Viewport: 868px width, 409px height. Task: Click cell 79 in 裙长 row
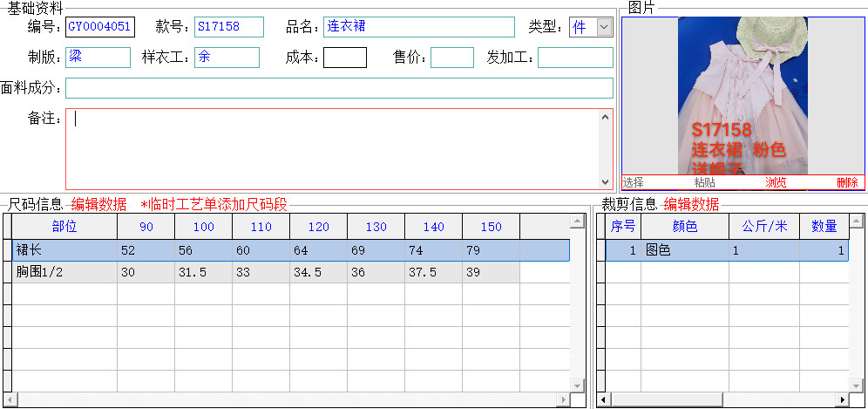(x=492, y=250)
